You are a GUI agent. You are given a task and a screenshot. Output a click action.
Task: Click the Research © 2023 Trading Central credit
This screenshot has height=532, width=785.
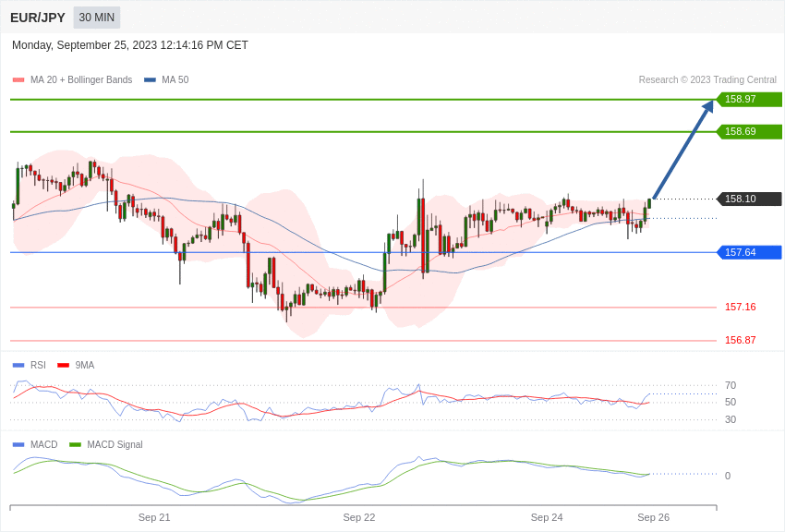(707, 79)
